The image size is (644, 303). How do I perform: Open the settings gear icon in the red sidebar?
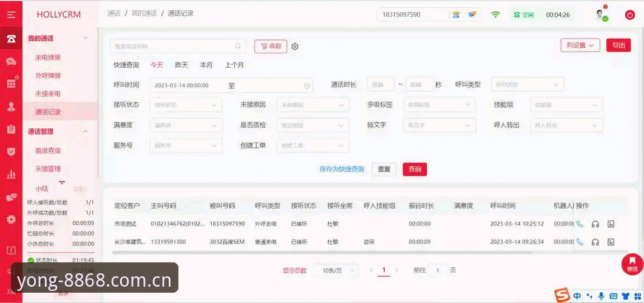point(11,219)
